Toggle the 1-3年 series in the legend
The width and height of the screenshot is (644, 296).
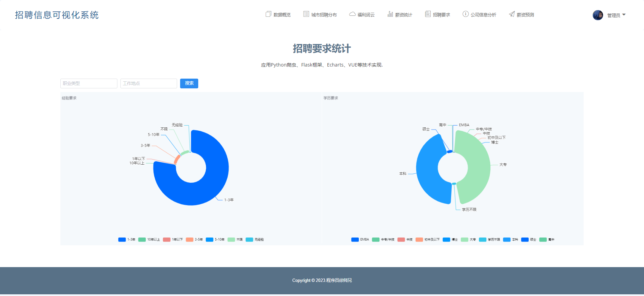(x=127, y=240)
